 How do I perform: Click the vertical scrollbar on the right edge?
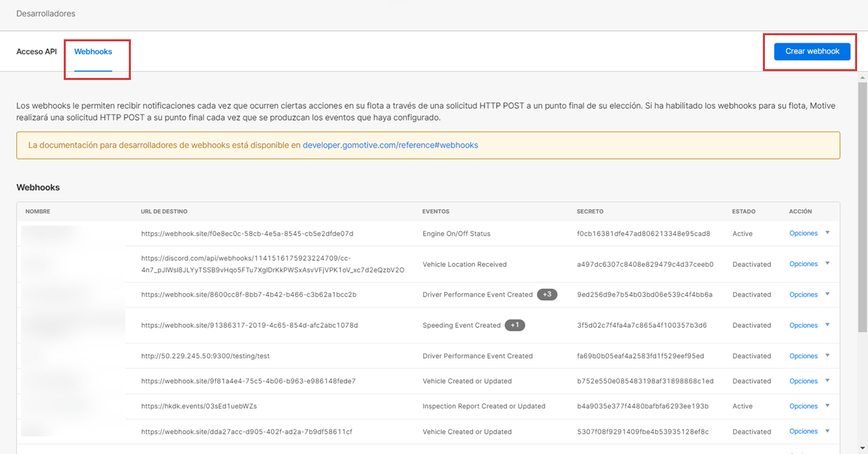point(863,203)
